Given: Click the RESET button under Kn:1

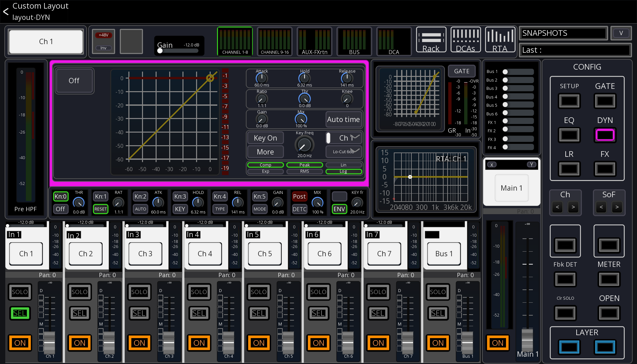Looking at the screenshot, I should pos(101,209).
